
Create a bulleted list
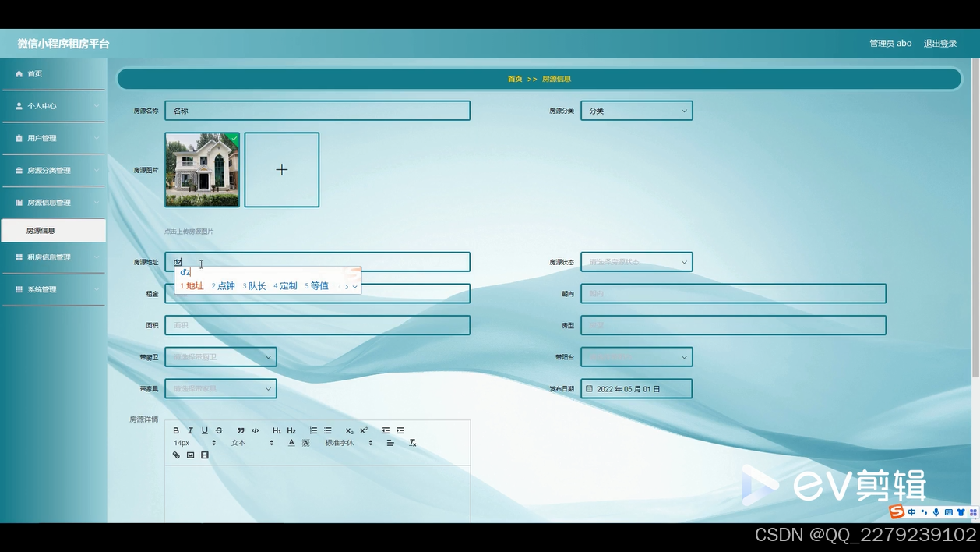328,430
